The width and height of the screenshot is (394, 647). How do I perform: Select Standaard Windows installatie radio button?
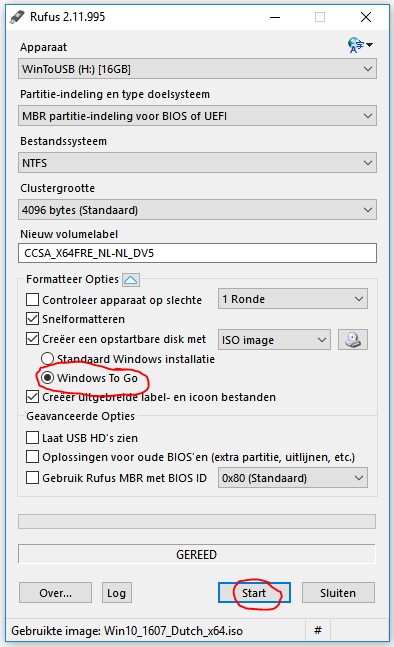47,359
